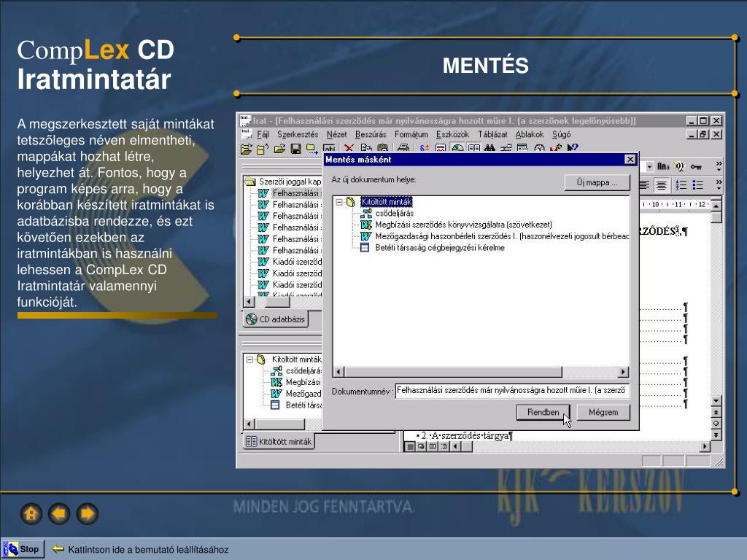
Task: Click the blue s± toolbar icon
Action: click(x=425, y=149)
